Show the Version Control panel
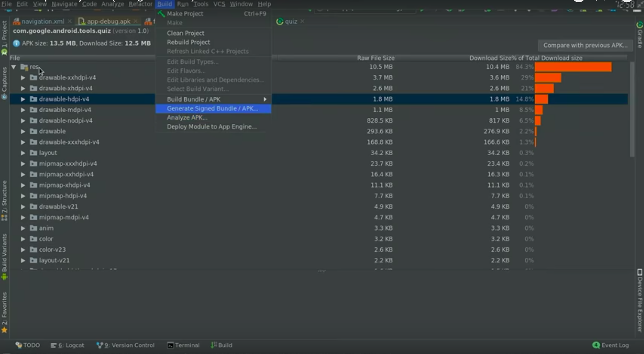 tap(126, 345)
